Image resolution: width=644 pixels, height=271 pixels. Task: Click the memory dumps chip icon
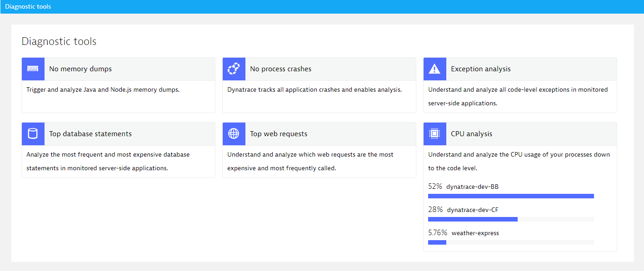point(33,69)
